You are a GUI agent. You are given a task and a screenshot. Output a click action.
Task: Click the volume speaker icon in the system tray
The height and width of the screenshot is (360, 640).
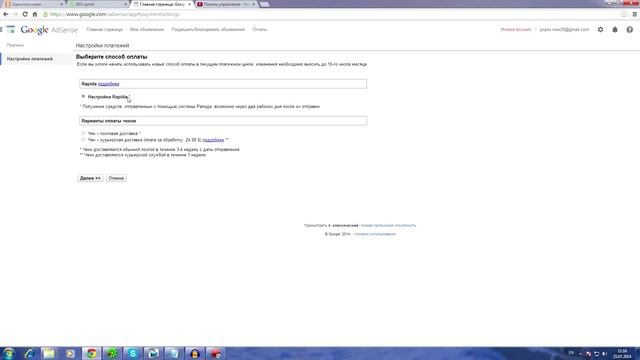[x=604, y=353]
